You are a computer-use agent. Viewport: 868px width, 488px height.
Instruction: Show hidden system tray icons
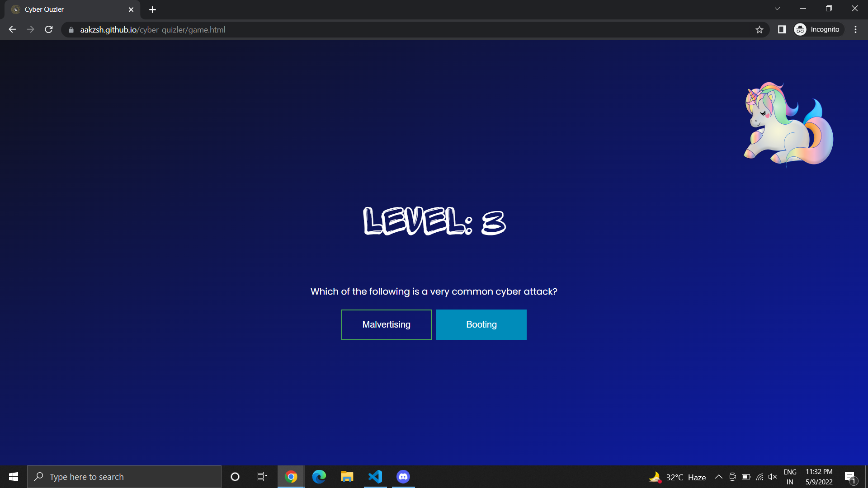pyautogui.click(x=718, y=477)
